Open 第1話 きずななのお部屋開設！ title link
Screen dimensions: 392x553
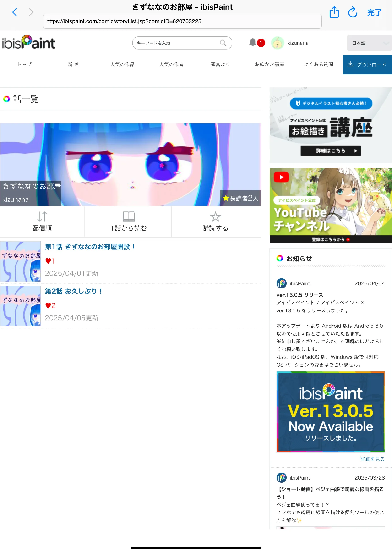(90, 247)
